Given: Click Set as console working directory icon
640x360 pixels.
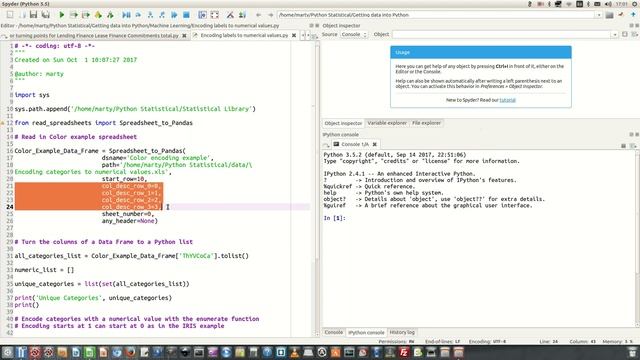Looking at the screenshot, I should tap(621, 15).
